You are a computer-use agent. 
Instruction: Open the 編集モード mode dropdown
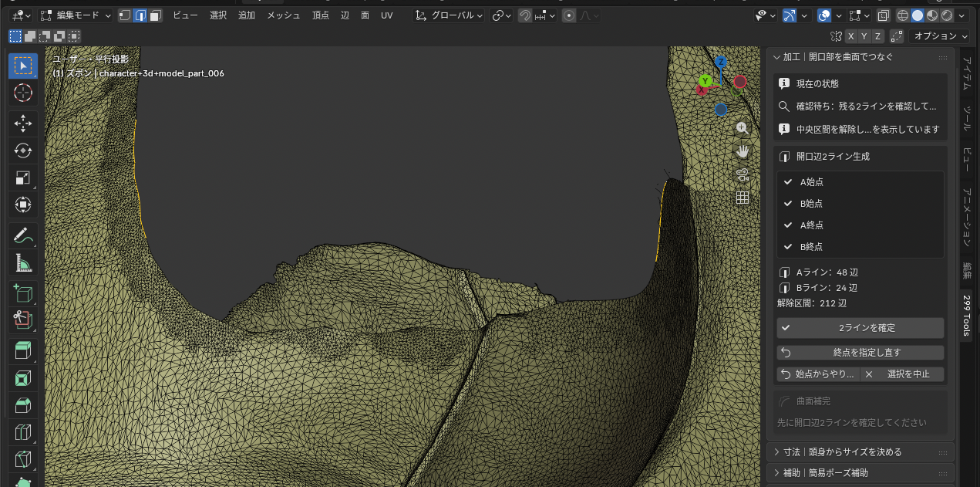[75, 15]
